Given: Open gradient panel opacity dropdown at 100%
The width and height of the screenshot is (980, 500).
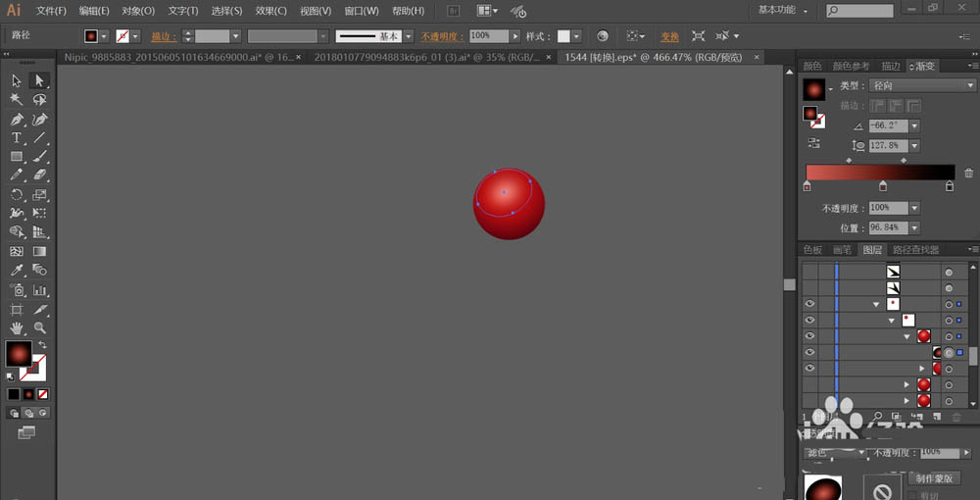Looking at the screenshot, I should (x=915, y=208).
